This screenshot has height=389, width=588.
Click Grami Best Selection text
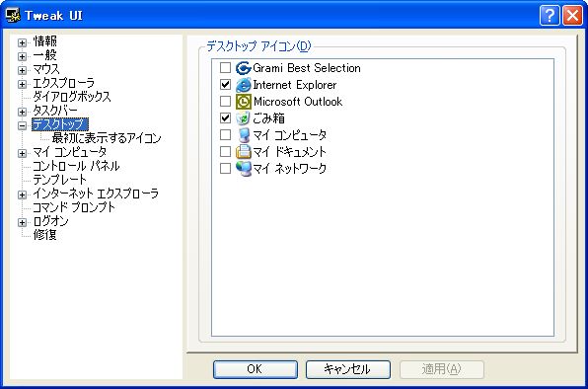click(x=307, y=68)
